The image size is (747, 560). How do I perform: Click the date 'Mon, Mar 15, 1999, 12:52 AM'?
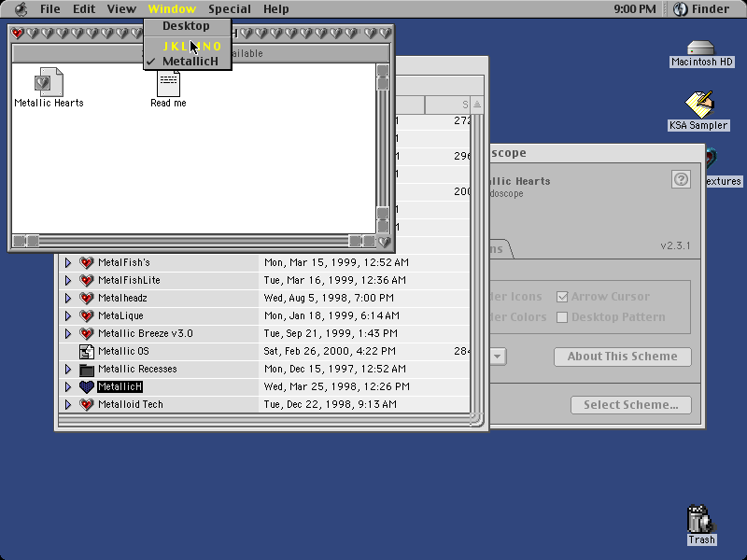336,262
